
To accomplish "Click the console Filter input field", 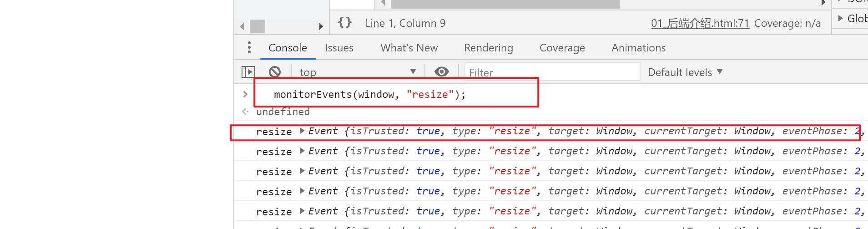I will click(x=552, y=72).
